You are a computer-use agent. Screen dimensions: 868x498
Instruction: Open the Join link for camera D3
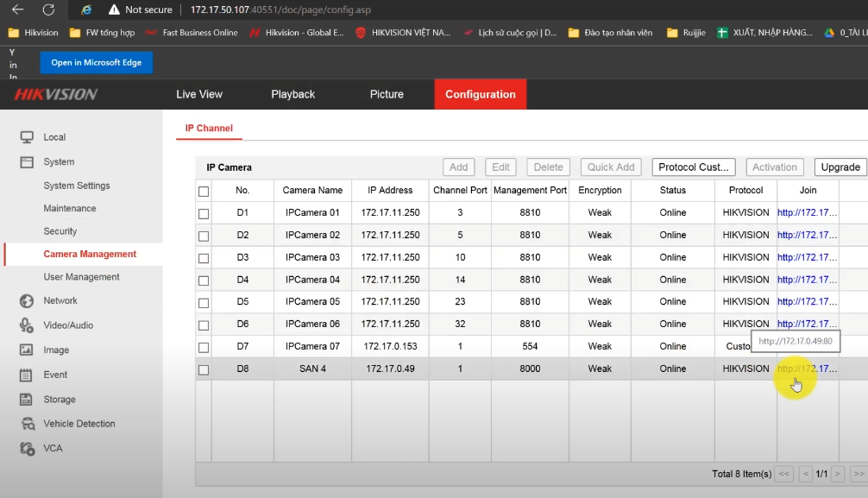pos(807,257)
